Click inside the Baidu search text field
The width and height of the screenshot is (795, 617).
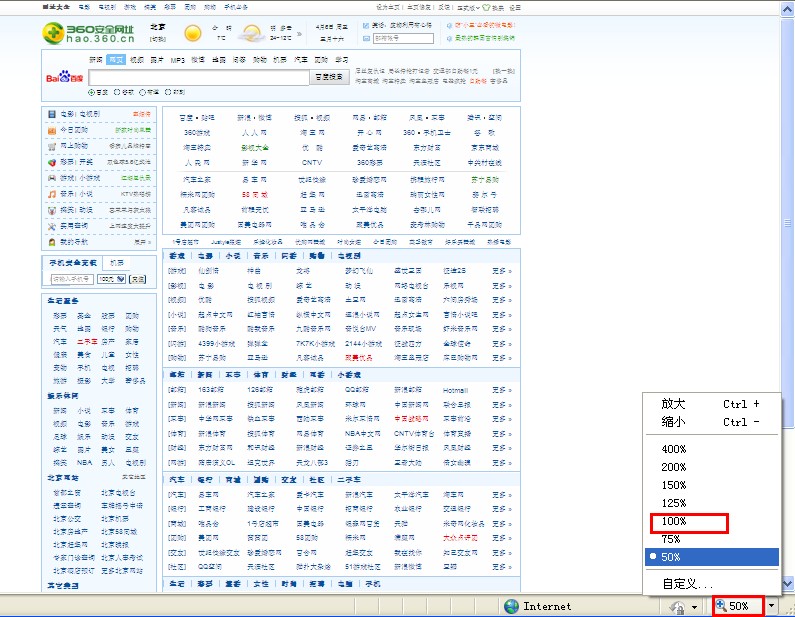pyautogui.click(x=208, y=77)
